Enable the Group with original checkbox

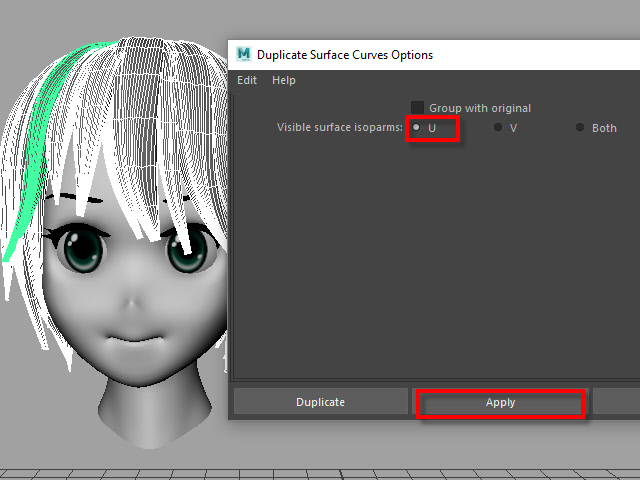tap(418, 108)
